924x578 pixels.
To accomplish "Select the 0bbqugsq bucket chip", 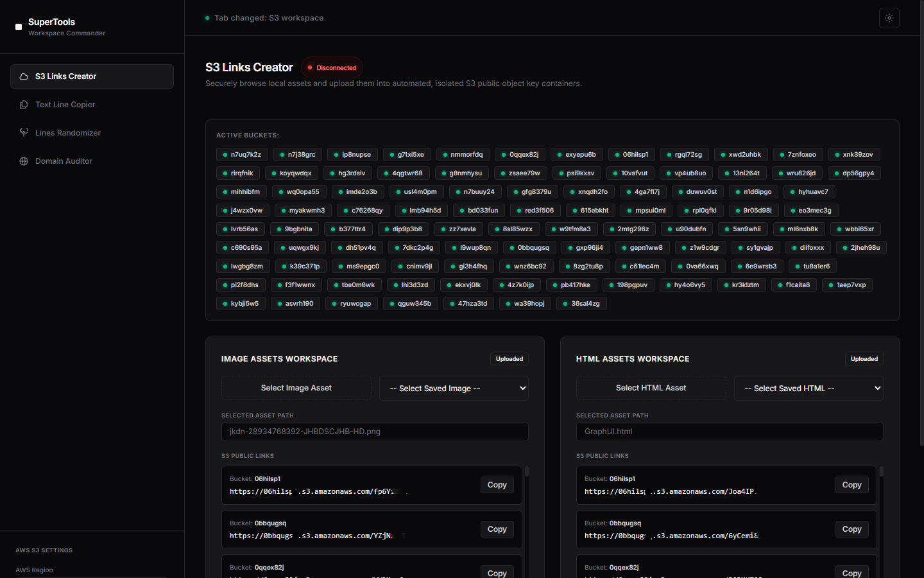I will [529, 247].
